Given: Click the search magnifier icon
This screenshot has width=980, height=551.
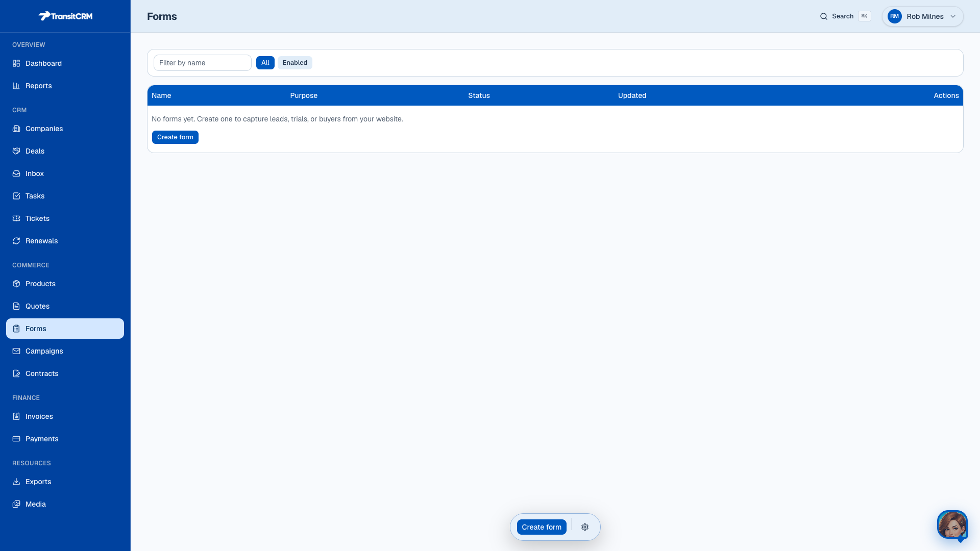Looking at the screenshot, I should (x=824, y=16).
